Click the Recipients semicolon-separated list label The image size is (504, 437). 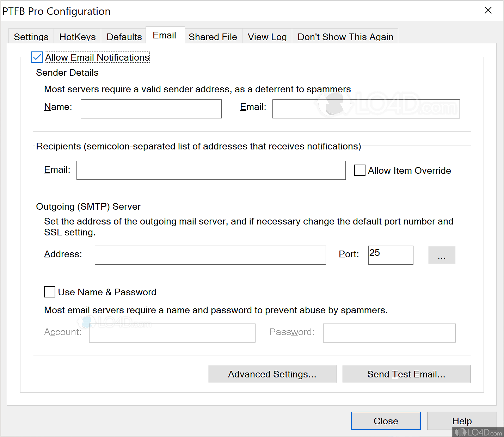198,146
